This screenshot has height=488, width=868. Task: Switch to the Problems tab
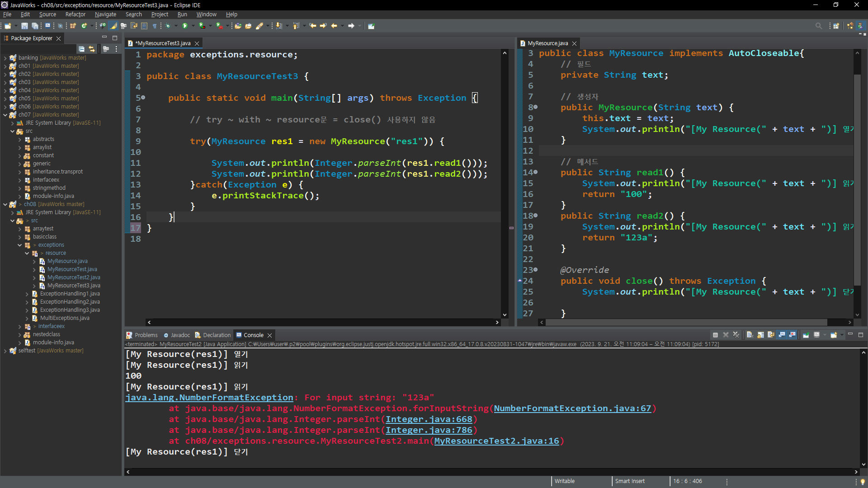pos(146,335)
